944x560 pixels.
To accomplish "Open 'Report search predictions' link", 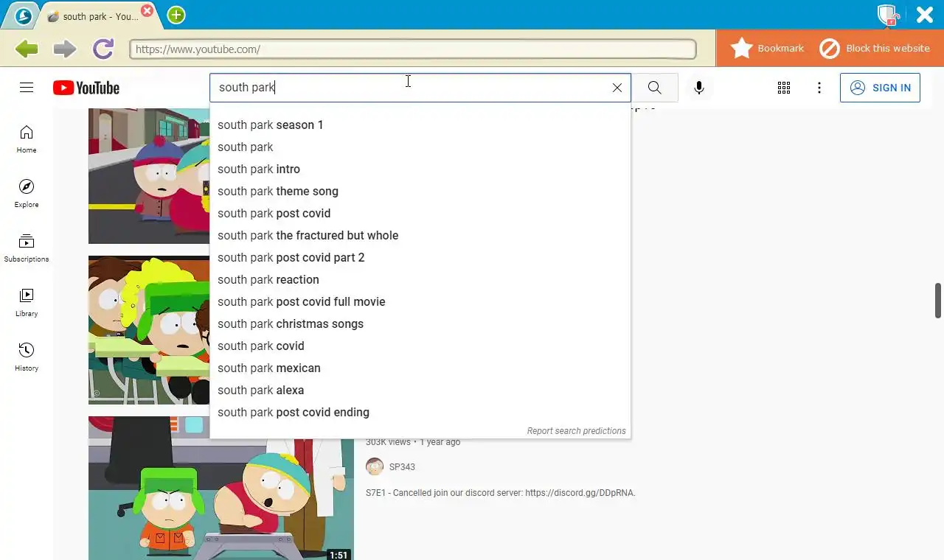I will point(576,431).
